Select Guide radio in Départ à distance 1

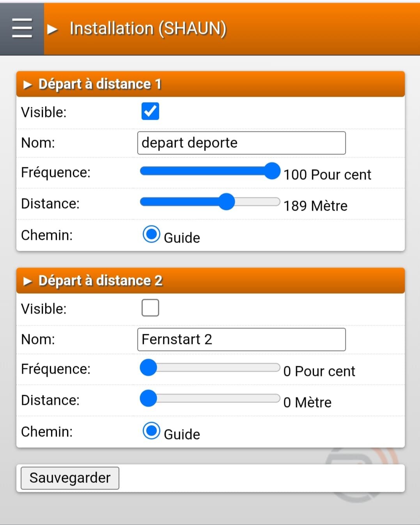[151, 234]
